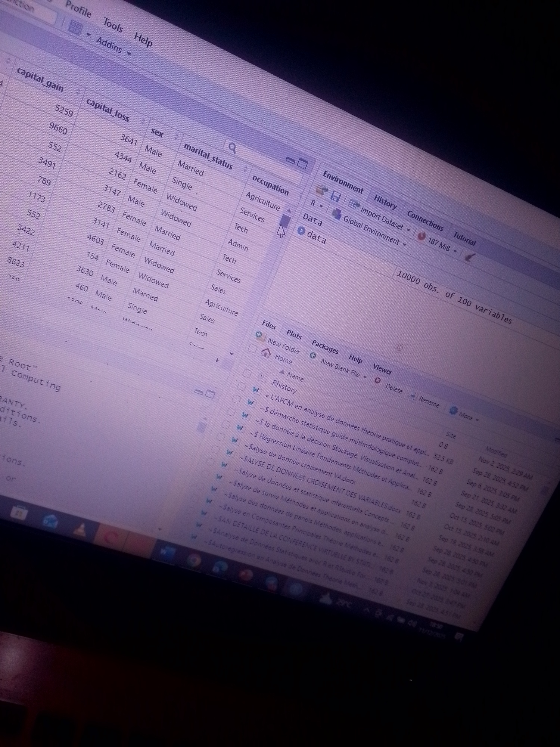This screenshot has width=560, height=747.
Task: Open the More gear dropdown
Action: point(463,414)
